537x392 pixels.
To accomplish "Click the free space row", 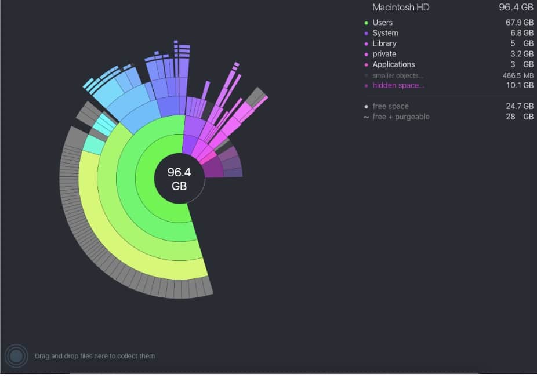I will tap(449, 106).
